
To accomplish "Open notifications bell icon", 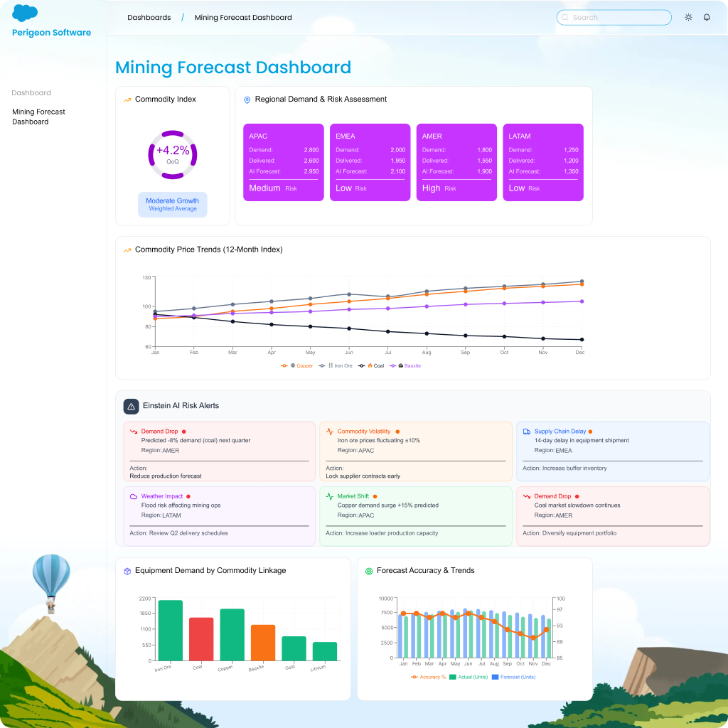I will tap(707, 17).
